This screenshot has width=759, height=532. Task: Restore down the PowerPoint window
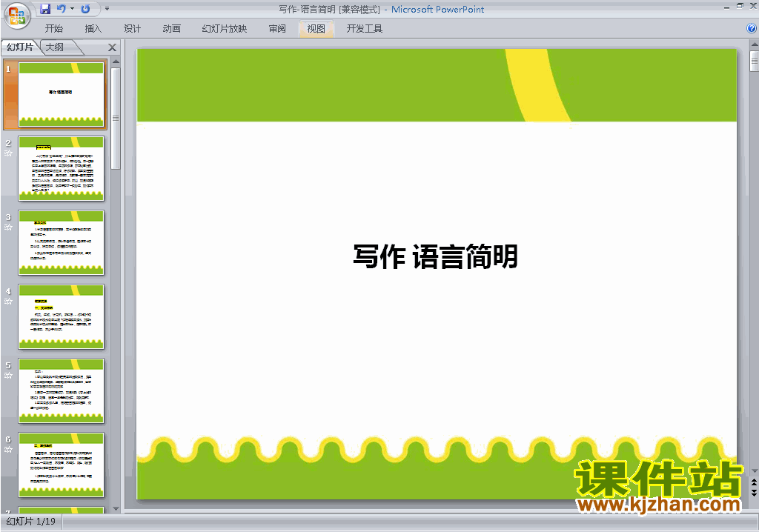point(740,6)
